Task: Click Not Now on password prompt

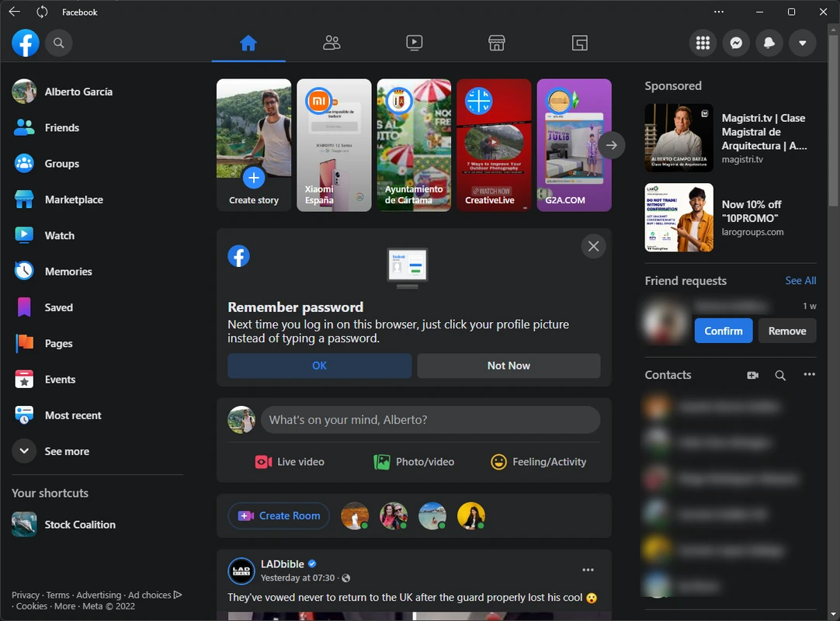Action: [509, 366]
